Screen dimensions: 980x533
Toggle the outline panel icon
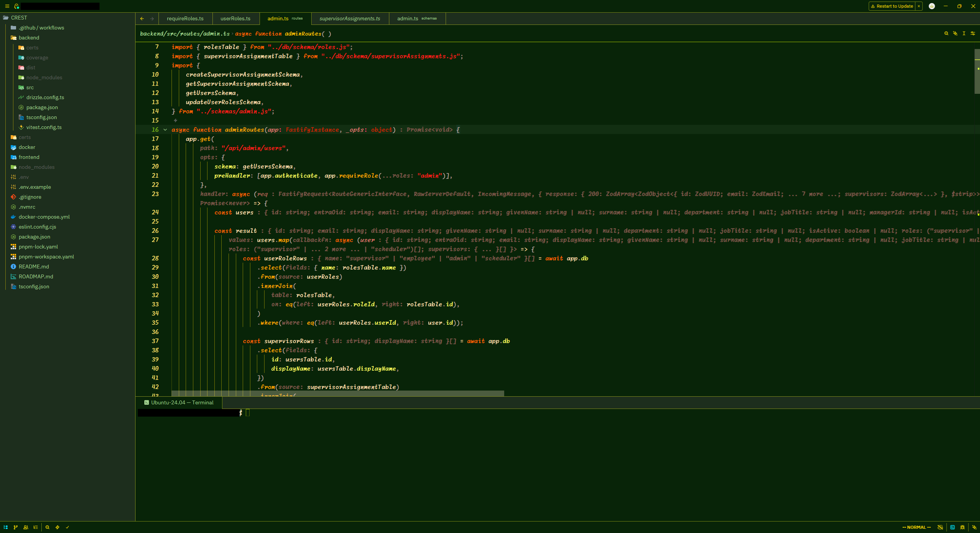coord(36,527)
